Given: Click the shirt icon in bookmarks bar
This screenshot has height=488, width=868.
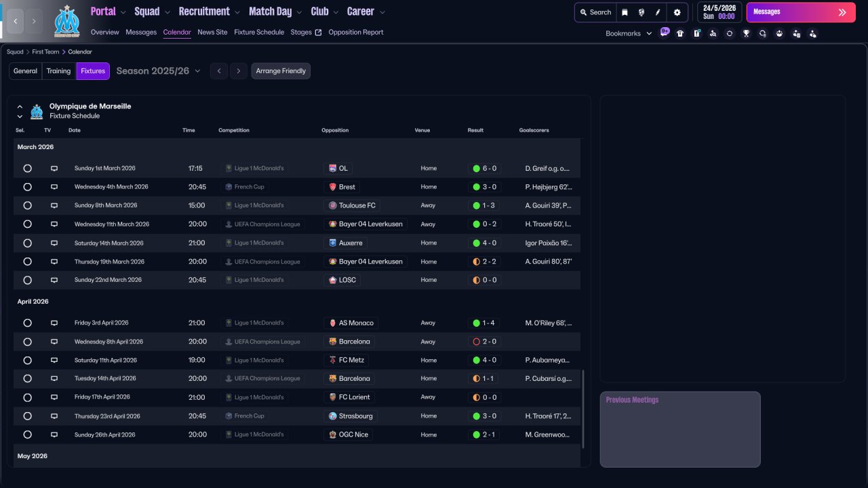Looking at the screenshot, I should (680, 33).
